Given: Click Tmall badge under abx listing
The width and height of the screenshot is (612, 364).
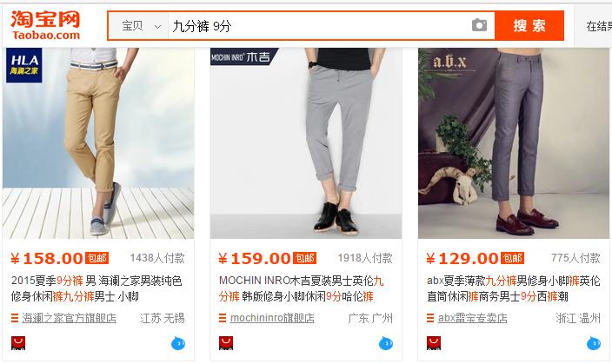Looking at the screenshot, I should pos(434,343).
